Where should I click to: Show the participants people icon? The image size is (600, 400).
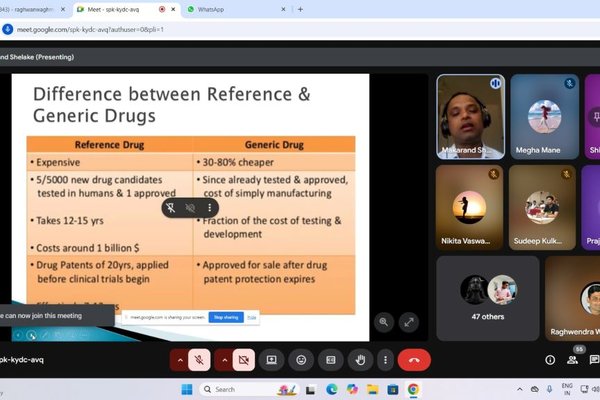[x=577, y=359]
